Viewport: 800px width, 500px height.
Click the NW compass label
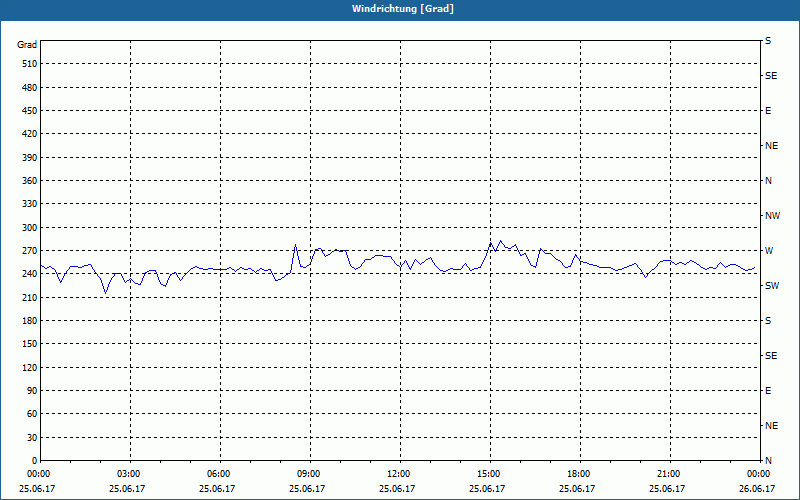772,216
